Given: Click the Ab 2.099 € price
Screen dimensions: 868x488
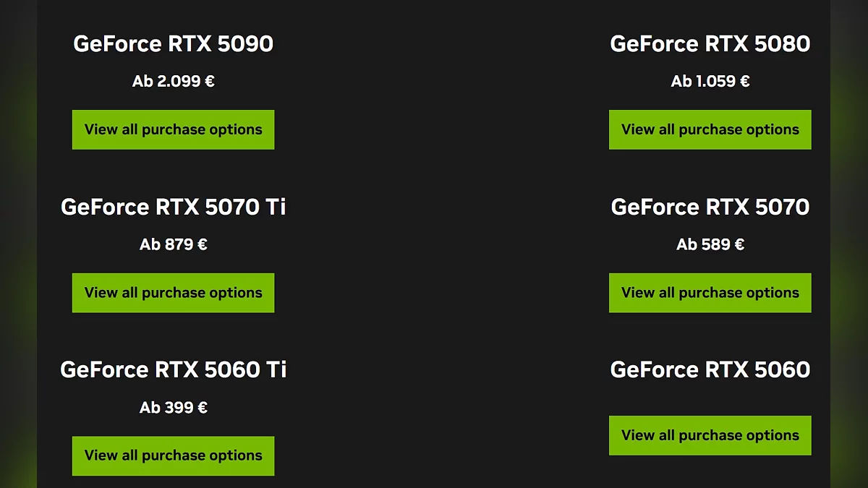Looking at the screenshot, I should 173,82.
